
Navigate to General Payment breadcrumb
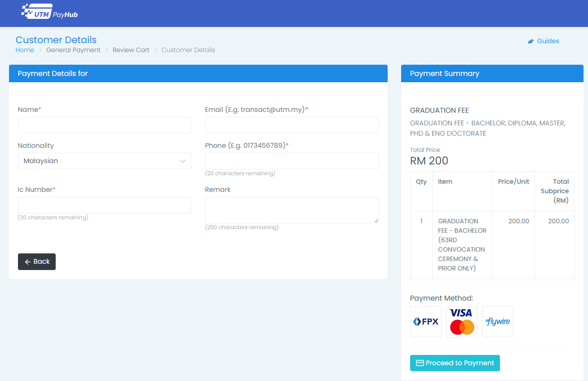73,50
